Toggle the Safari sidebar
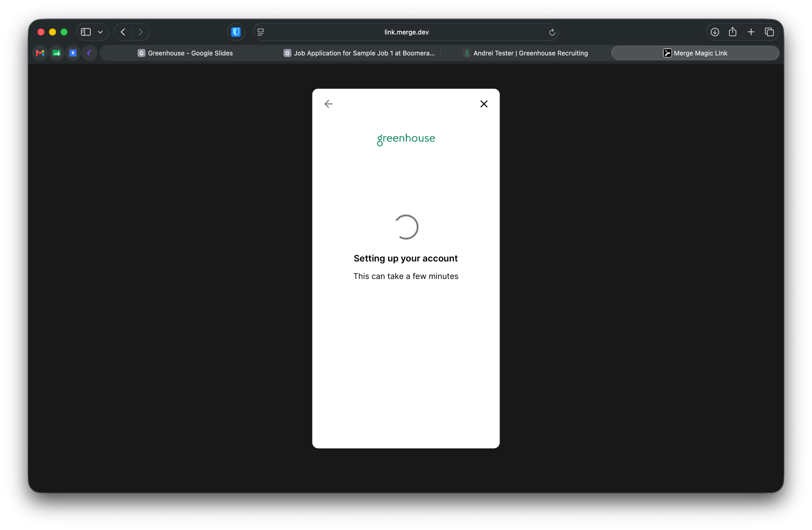The height and width of the screenshot is (530, 812). click(86, 32)
